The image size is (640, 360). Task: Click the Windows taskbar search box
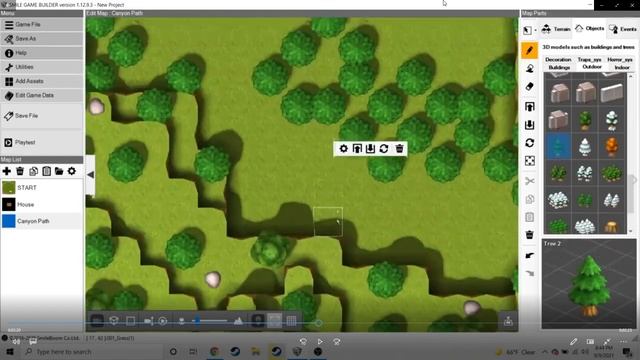(92, 352)
